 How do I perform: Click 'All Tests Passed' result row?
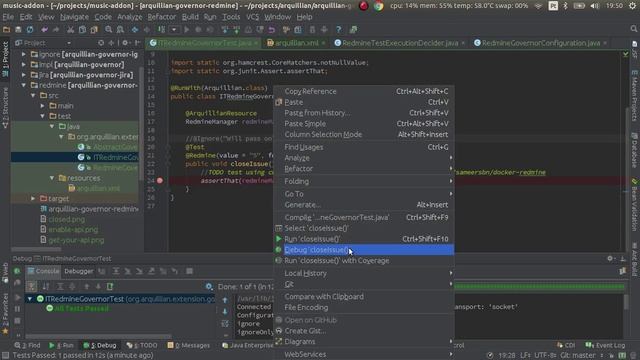[78, 308]
